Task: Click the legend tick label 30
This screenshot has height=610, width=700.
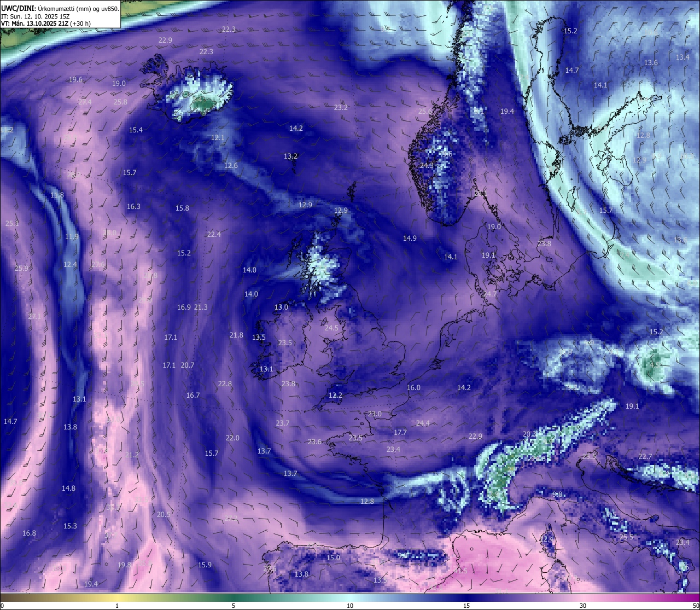Action: point(583,606)
